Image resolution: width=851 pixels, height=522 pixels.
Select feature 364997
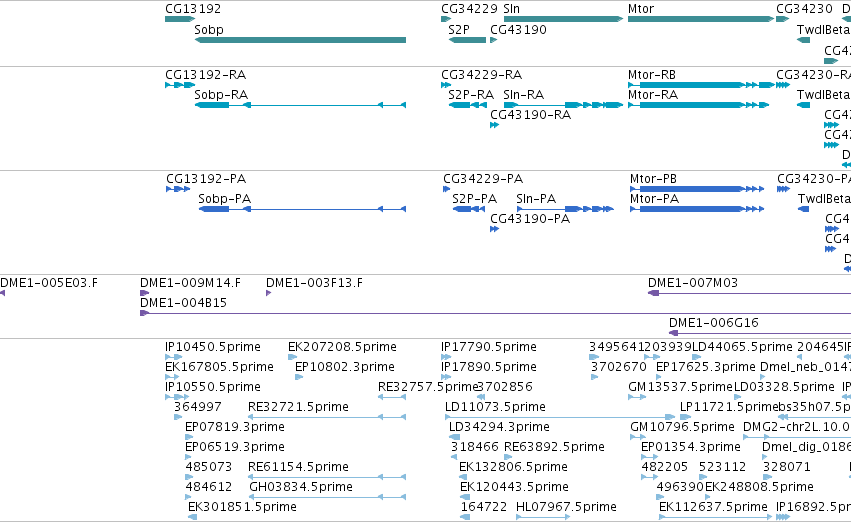[198, 408]
